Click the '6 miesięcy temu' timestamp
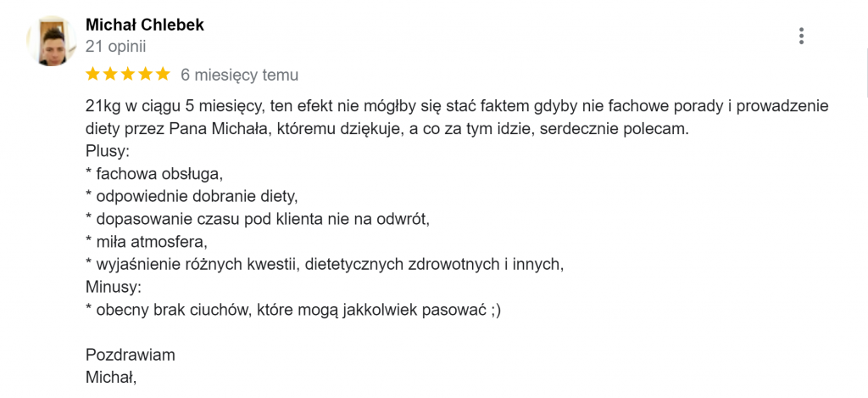The width and height of the screenshot is (868, 398). (240, 75)
